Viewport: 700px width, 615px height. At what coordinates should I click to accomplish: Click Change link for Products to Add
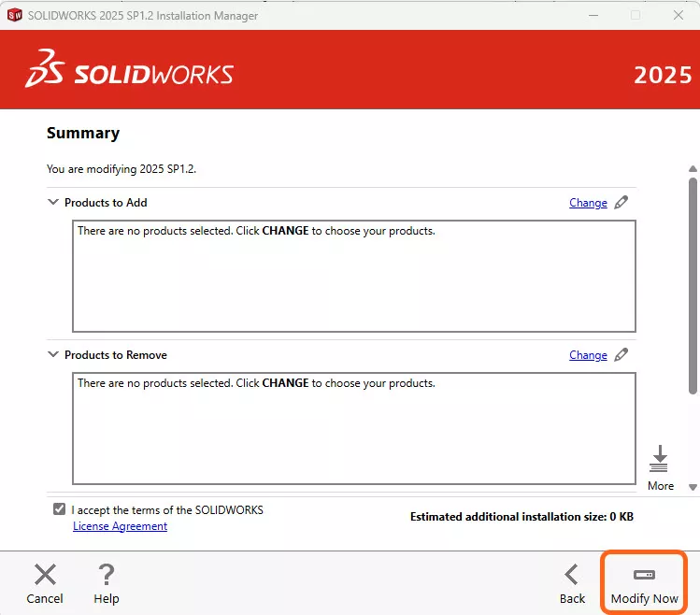(588, 203)
